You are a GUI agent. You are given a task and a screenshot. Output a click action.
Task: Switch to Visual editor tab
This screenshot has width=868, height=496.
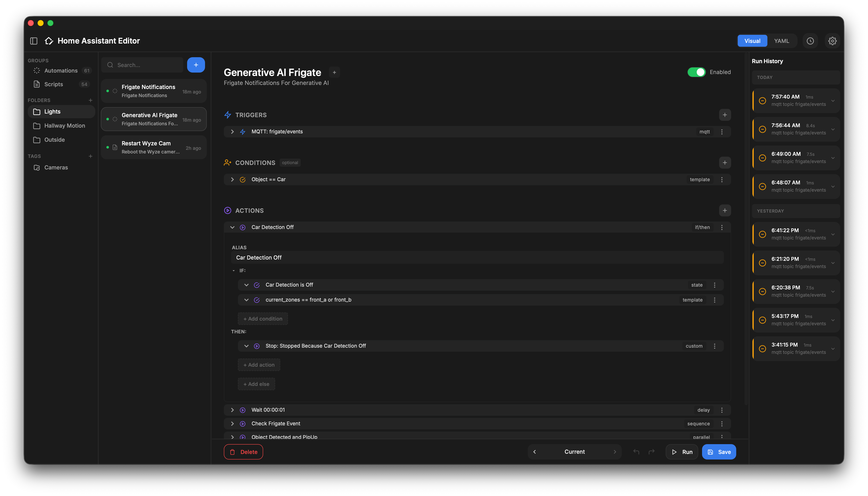[x=752, y=41]
